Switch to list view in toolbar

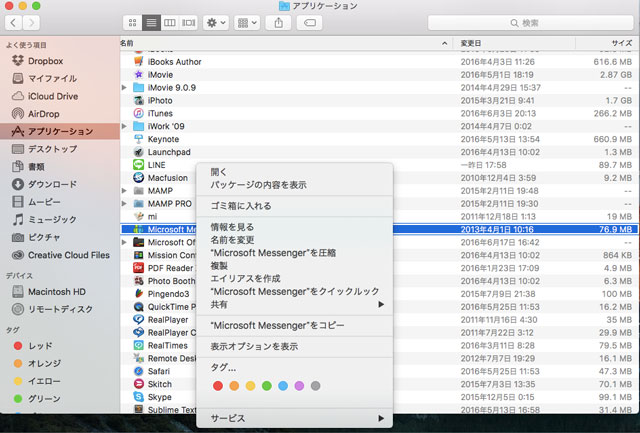tap(151, 23)
